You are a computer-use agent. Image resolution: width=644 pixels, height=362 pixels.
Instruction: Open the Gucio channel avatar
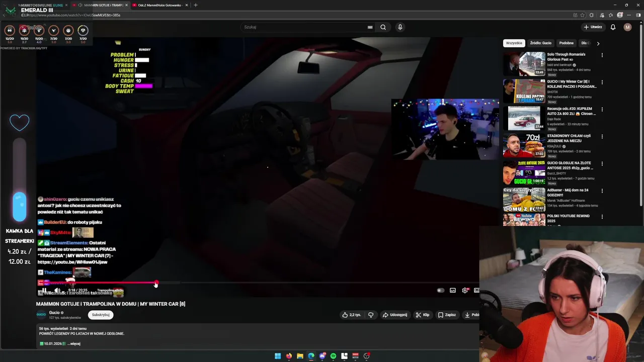pyautogui.click(x=41, y=315)
